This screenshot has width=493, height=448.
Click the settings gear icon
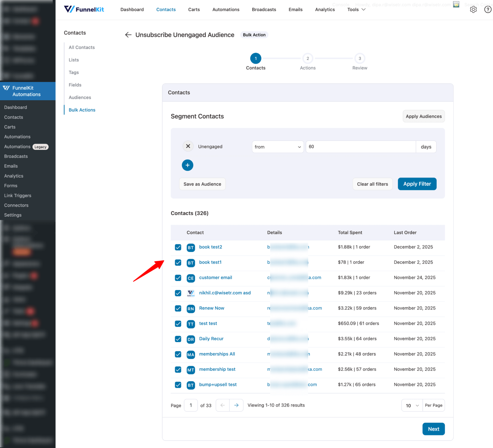tap(473, 10)
